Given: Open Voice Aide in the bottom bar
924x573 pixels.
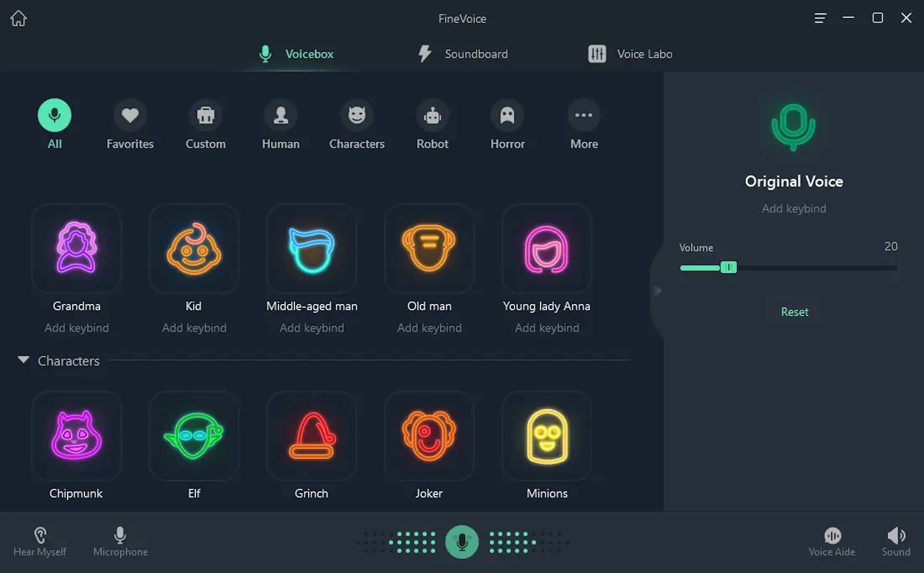Looking at the screenshot, I should click(x=832, y=541).
